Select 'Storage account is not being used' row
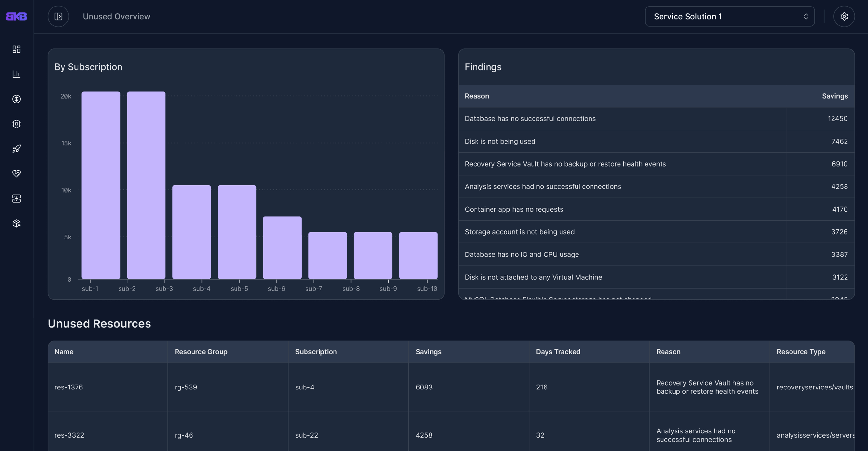The height and width of the screenshot is (451, 868). [x=656, y=232]
